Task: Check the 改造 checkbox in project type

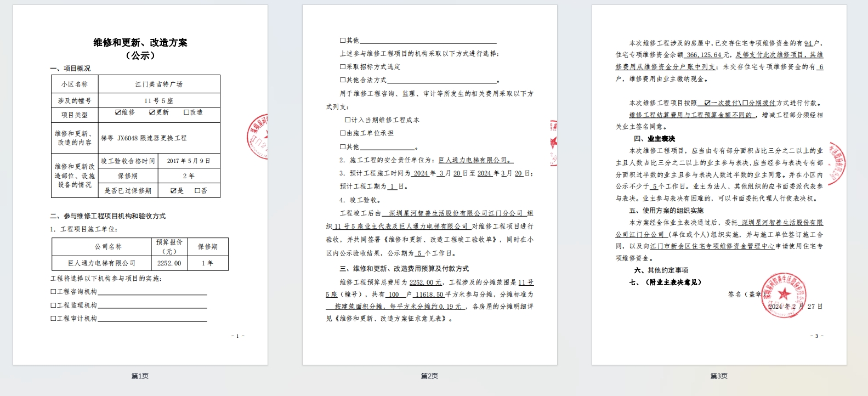Action: pyautogui.click(x=186, y=112)
